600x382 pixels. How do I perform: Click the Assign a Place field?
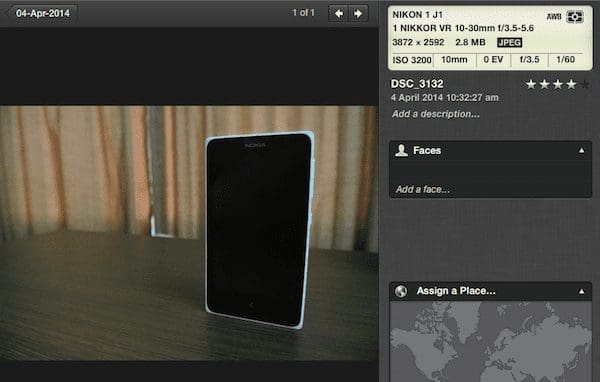pos(456,291)
